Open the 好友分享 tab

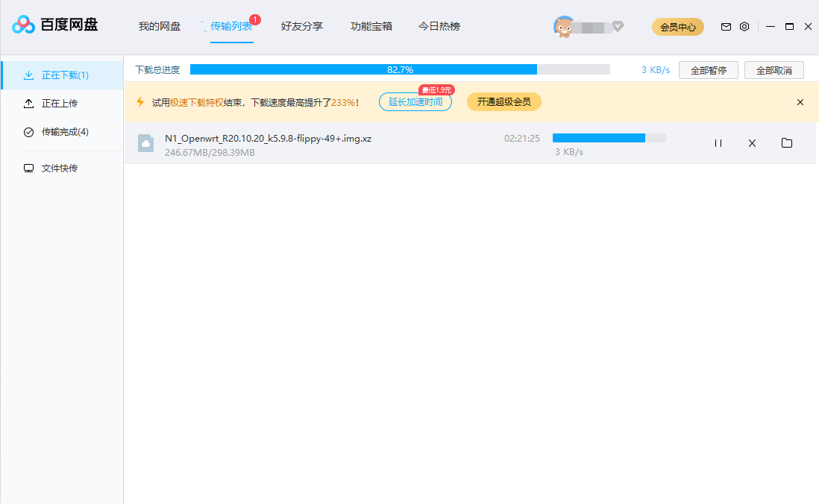point(302,26)
